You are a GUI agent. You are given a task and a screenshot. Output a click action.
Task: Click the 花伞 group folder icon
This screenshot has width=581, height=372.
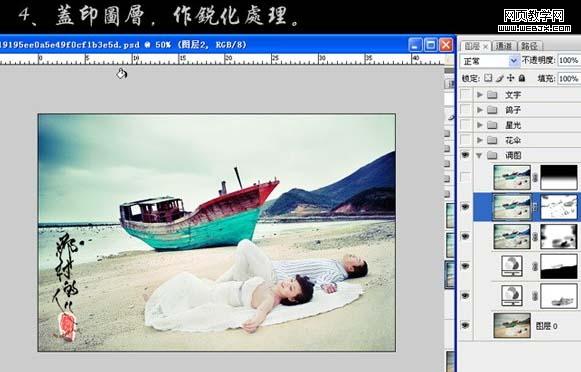coord(492,140)
